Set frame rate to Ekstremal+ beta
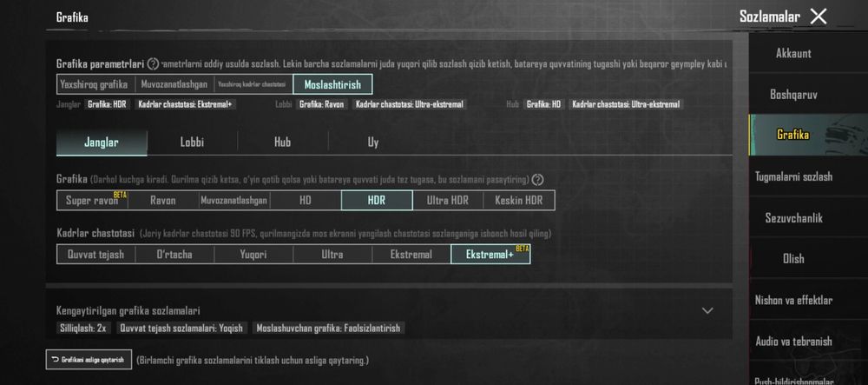This screenshot has width=868, height=385. [x=490, y=255]
